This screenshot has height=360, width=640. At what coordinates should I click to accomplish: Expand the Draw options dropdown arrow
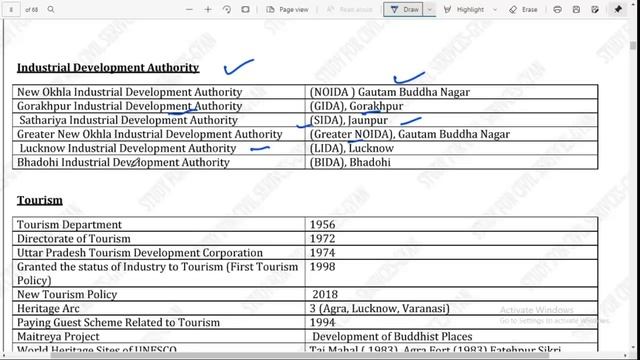coord(429,9)
